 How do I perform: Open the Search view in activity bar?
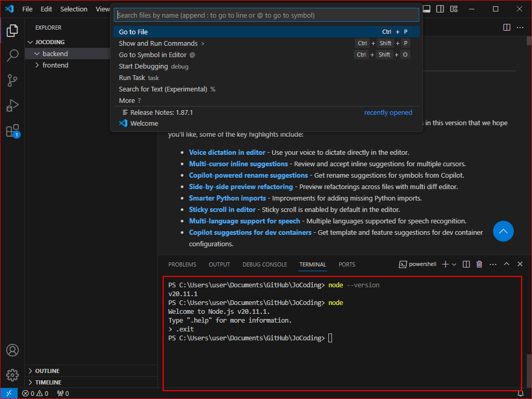(x=12, y=55)
